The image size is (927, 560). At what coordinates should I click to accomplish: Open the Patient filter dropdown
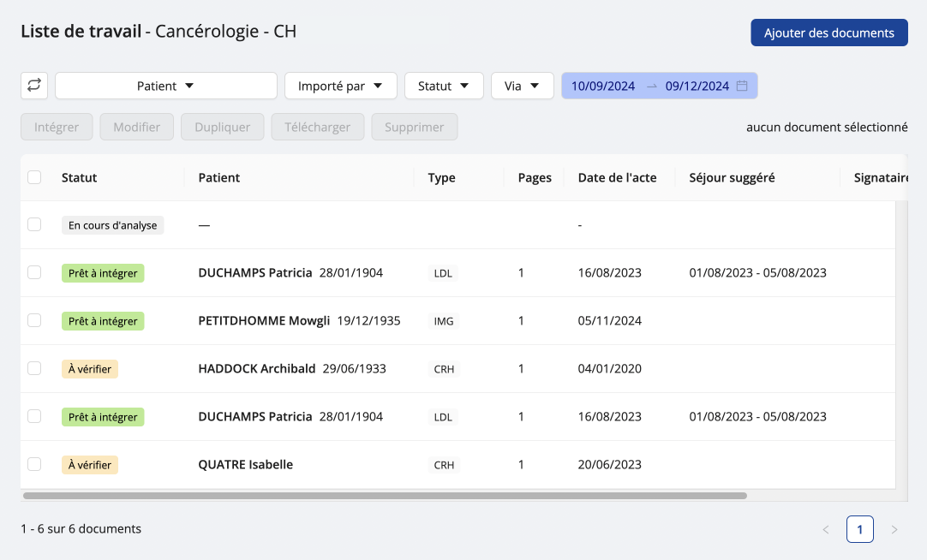[x=166, y=86]
